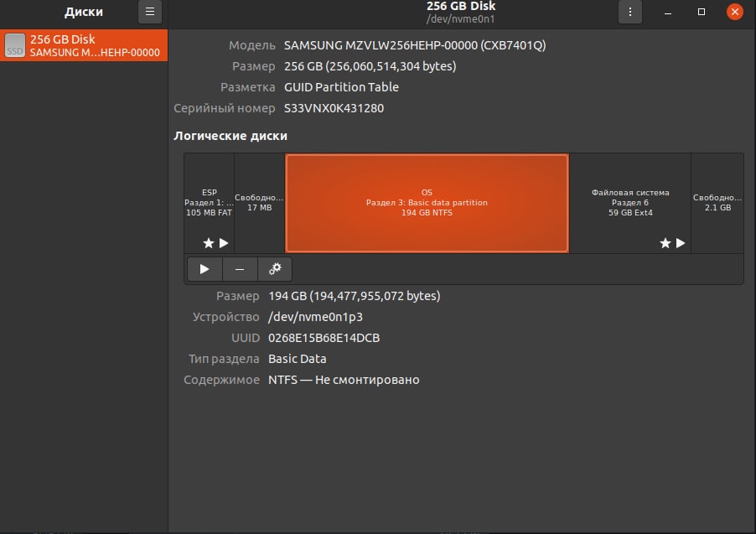Viewport: 756px width, 534px height.
Task: Select the 256 GB Disk SAMSUNG drive entry
Action: [84, 45]
